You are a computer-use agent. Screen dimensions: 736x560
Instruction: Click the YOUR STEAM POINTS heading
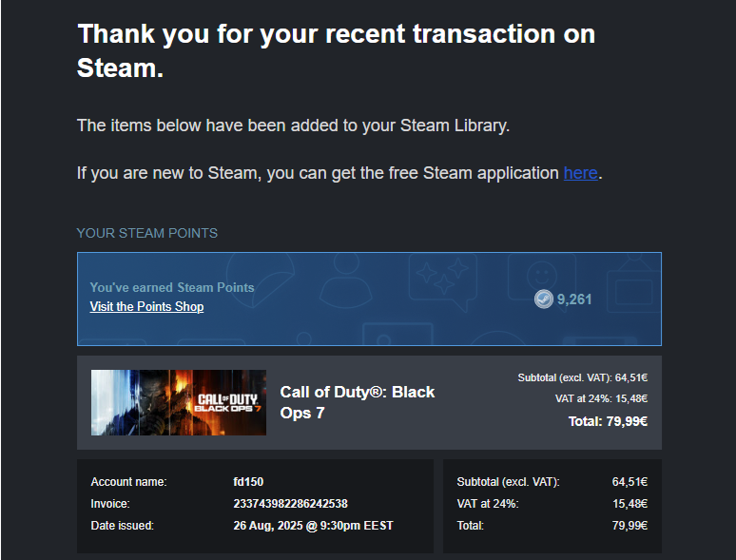tap(147, 233)
